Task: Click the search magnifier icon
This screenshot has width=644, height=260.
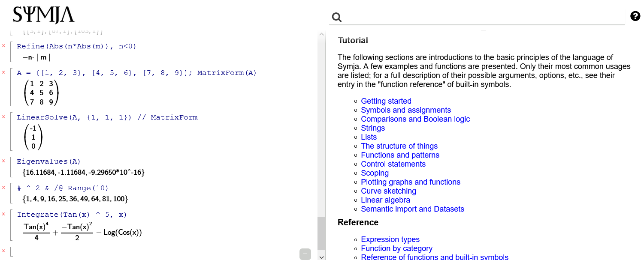Action: pyautogui.click(x=337, y=17)
